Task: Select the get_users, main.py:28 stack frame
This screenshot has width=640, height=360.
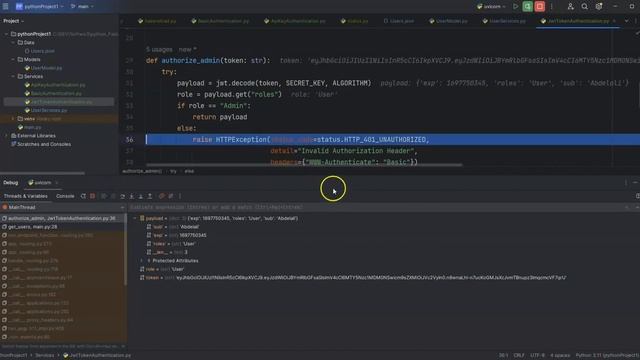Action: [x=63, y=227]
